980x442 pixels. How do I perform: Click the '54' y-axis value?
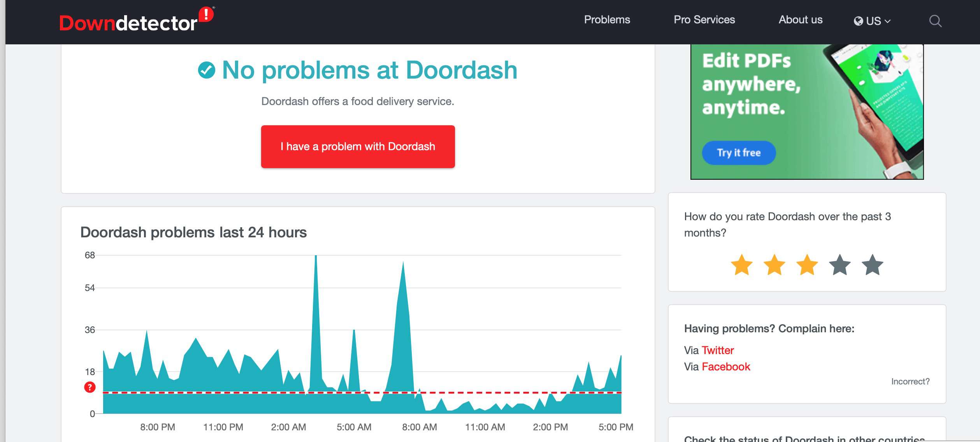[90, 288]
